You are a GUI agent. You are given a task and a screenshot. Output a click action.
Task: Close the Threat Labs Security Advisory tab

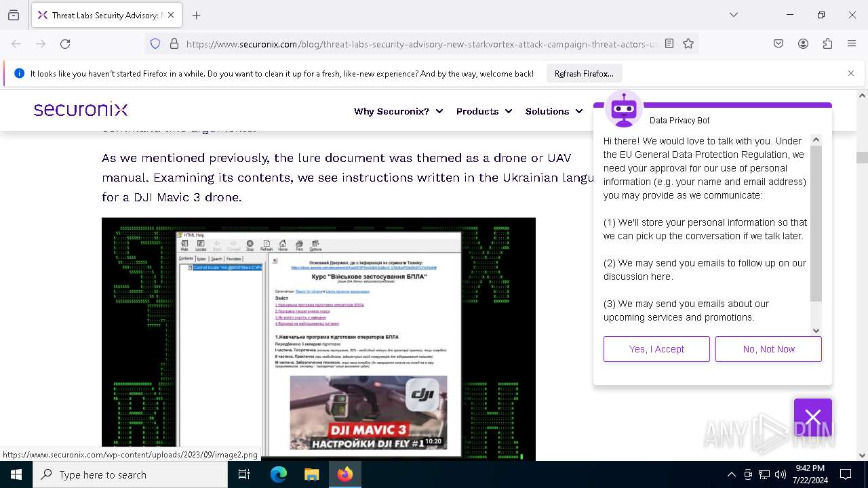[171, 15]
